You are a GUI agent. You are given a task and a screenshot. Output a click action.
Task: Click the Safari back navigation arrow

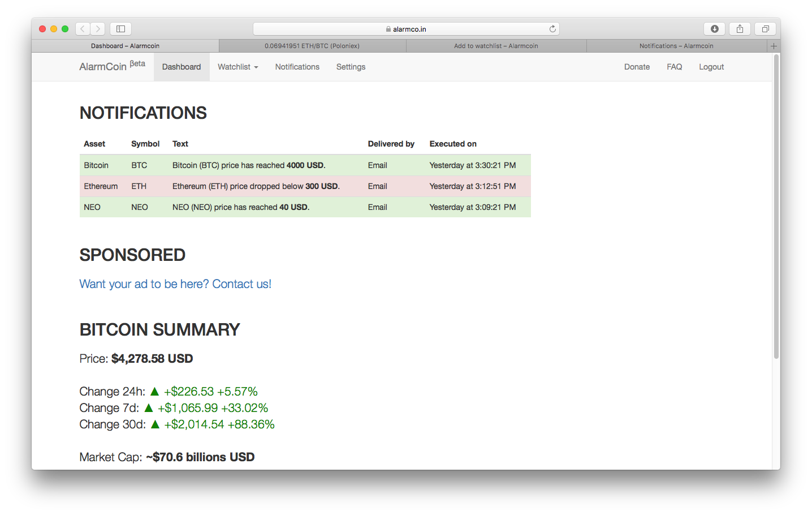click(x=83, y=29)
